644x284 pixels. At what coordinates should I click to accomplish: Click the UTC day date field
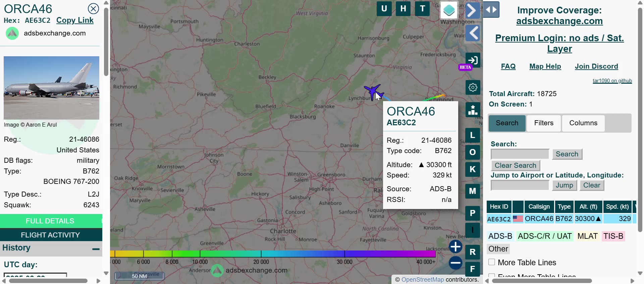35,275
